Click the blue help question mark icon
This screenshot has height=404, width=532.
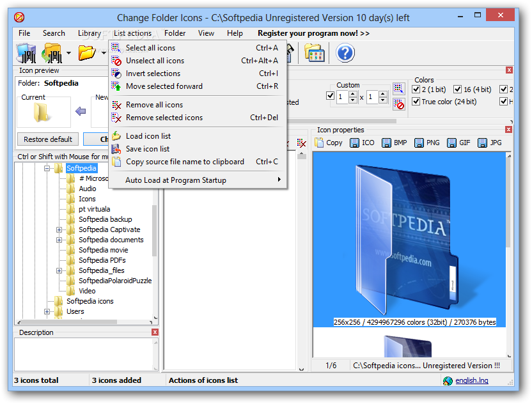345,53
